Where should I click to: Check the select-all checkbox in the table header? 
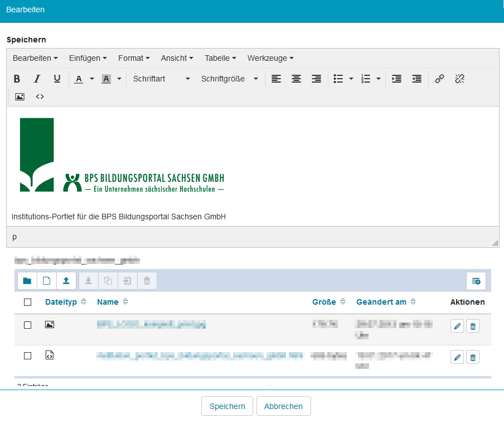[27, 301]
